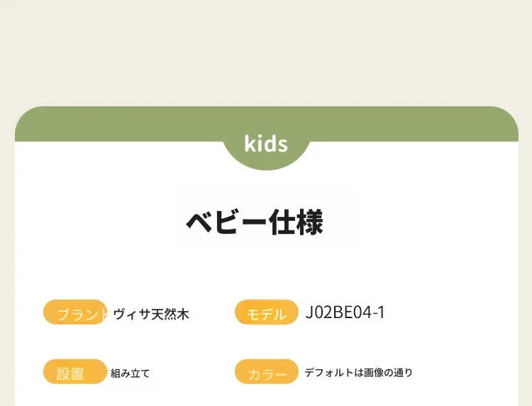The image size is (532, 406).
Task: Click the banner's top-right rounded corner
Action: click(508, 117)
